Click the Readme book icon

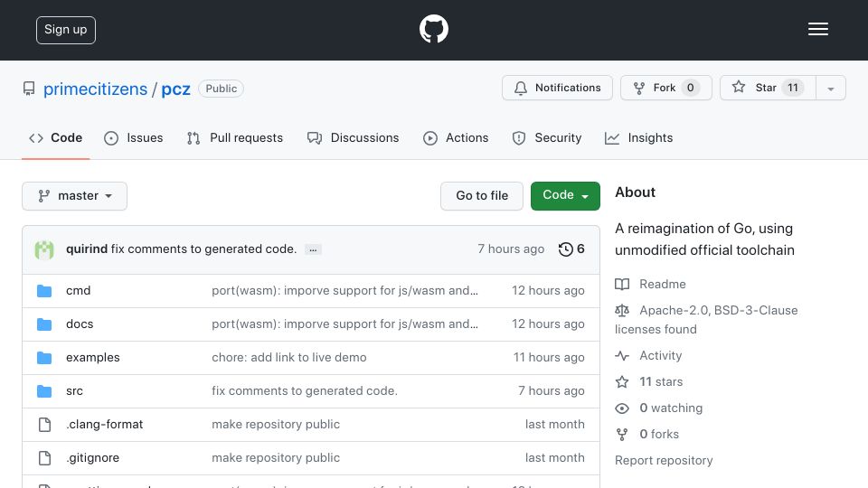[x=622, y=285]
